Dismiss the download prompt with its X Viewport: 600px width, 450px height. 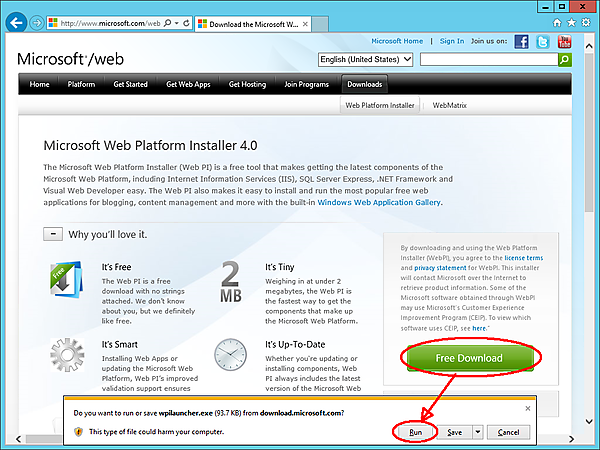[x=528, y=409]
